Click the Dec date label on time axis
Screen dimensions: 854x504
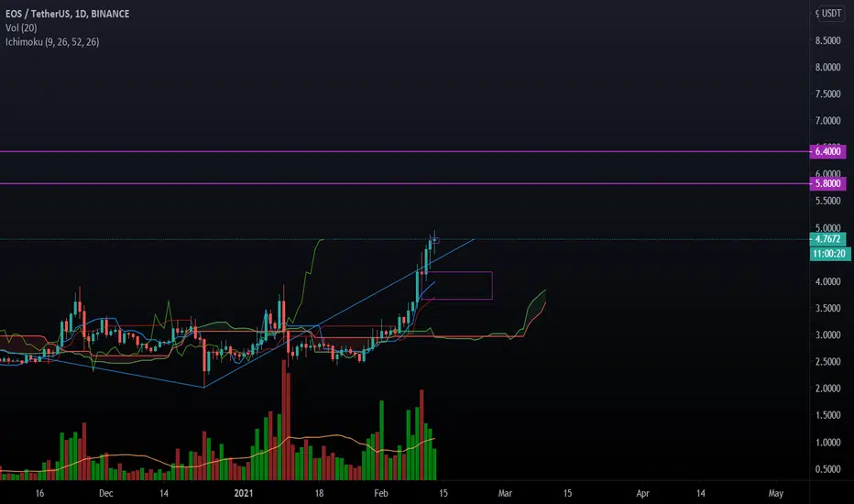105,493
